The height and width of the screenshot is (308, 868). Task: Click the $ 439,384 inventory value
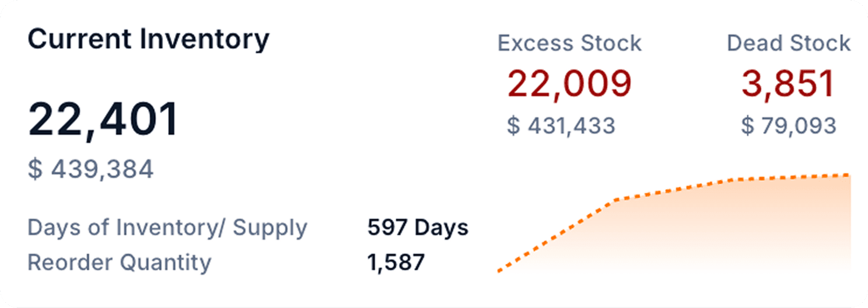pyautogui.click(x=90, y=169)
